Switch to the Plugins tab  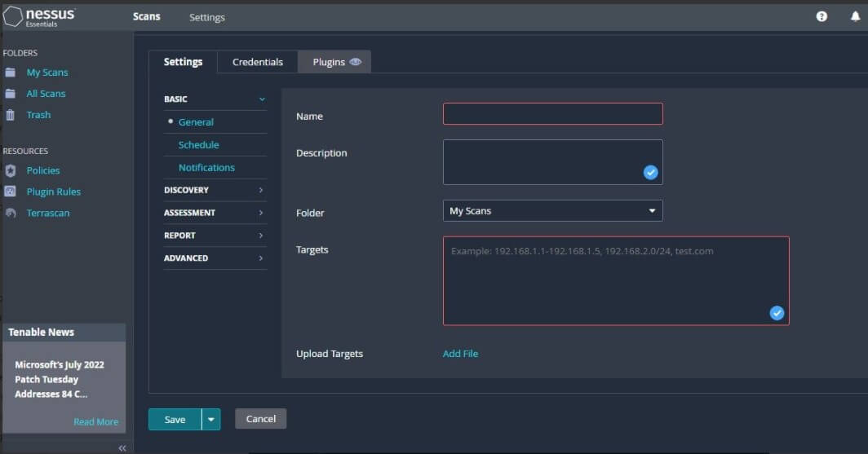(x=334, y=62)
